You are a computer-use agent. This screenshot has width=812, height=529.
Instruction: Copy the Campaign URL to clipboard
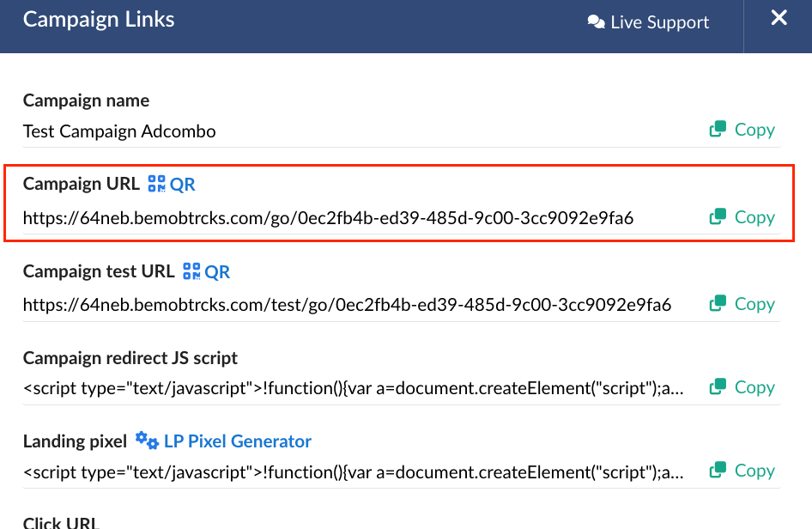[x=742, y=217]
